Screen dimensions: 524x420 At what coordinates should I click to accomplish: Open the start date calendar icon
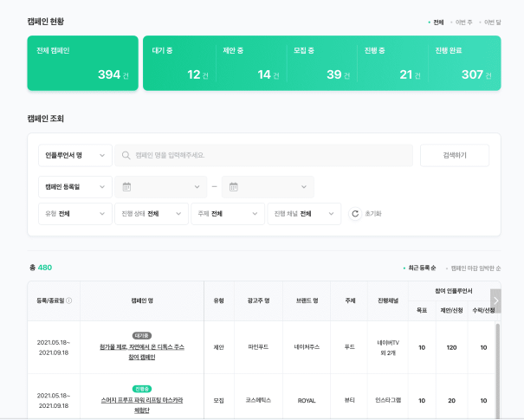pos(126,187)
